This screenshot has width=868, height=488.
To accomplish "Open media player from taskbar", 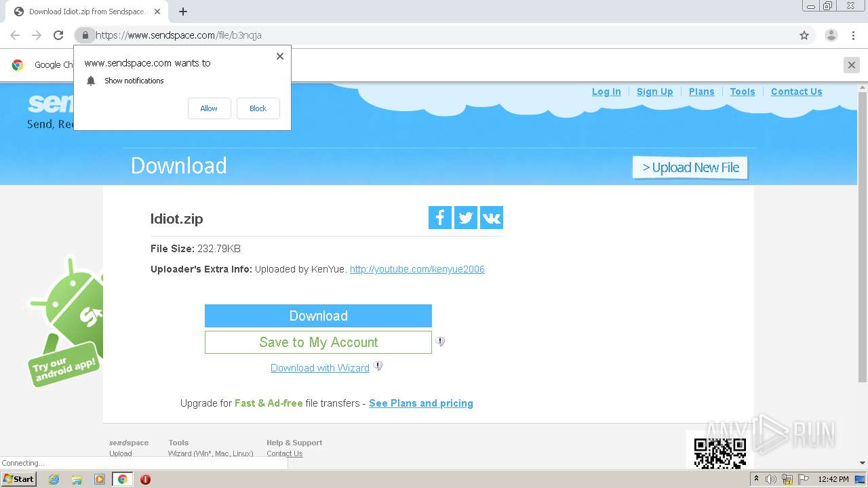I will 100,479.
